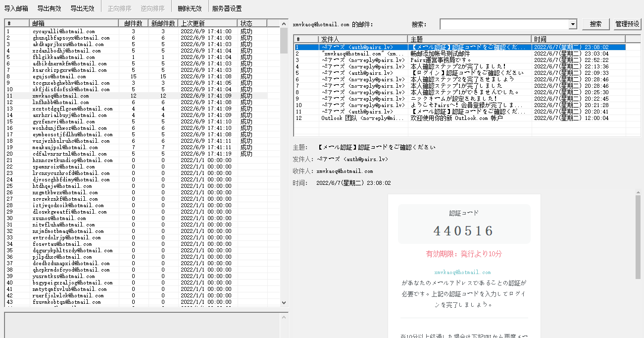This screenshot has height=338, width=644.
Task: Open 管理预设 button
Action: (x=627, y=24)
